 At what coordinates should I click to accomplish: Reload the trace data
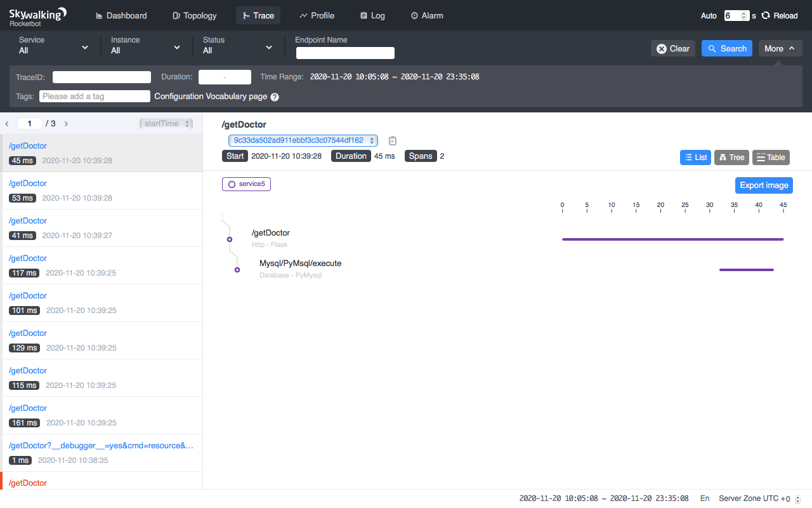[x=780, y=16]
